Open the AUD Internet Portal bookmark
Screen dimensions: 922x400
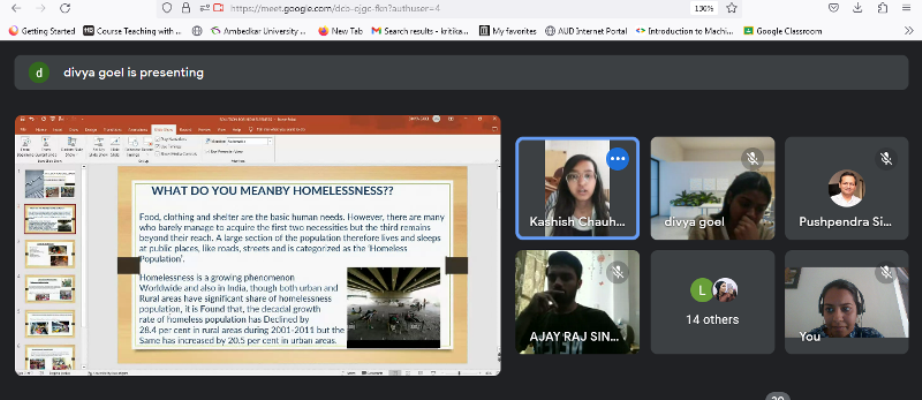click(586, 31)
